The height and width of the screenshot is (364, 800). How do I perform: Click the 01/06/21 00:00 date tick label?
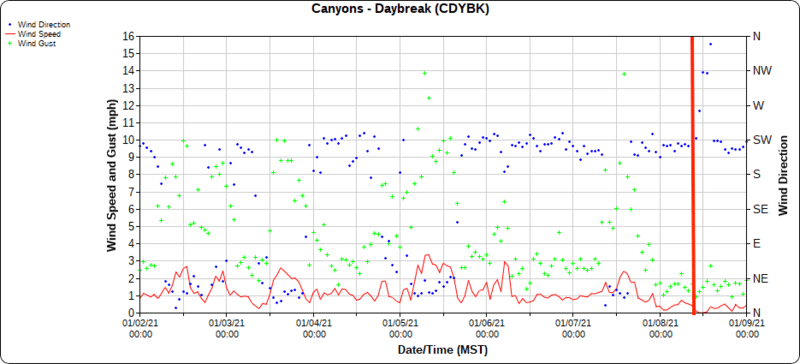pyautogui.click(x=487, y=328)
